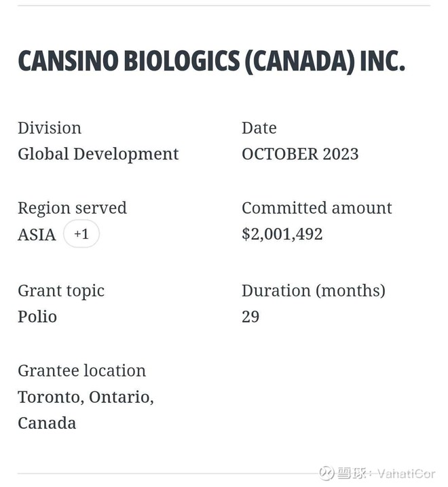Click the Xueqiu snowball logo watermark

pyautogui.click(x=327, y=473)
